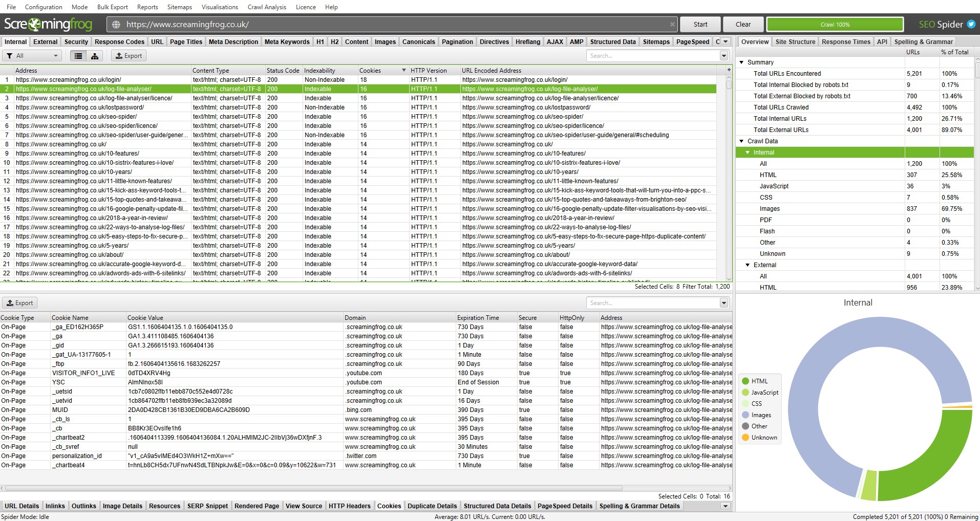Sort cookies by Expiration Time header

(486, 318)
